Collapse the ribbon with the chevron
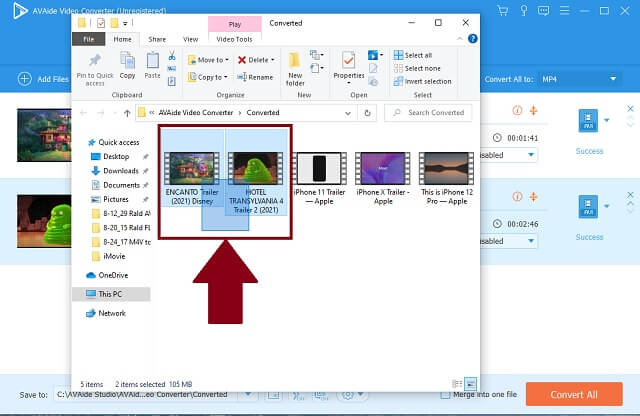Viewport: 640px width, 416px height. [x=460, y=39]
